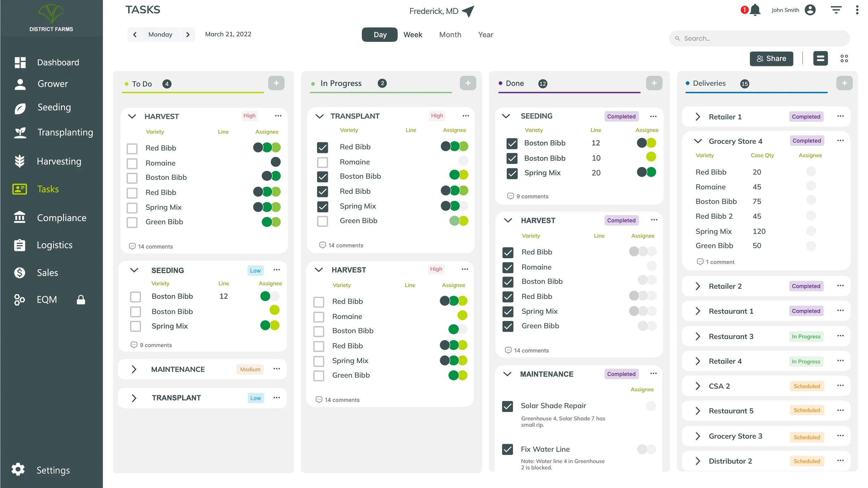Click the green assignee dot next to Romaine
The height and width of the screenshot is (488, 868).
[x=462, y=316]
